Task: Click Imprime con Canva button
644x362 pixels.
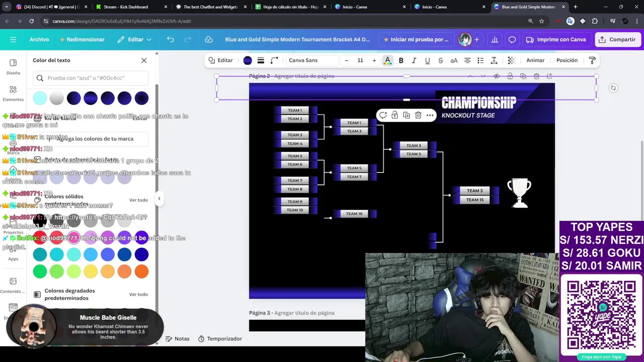Action: click(556, 39)
